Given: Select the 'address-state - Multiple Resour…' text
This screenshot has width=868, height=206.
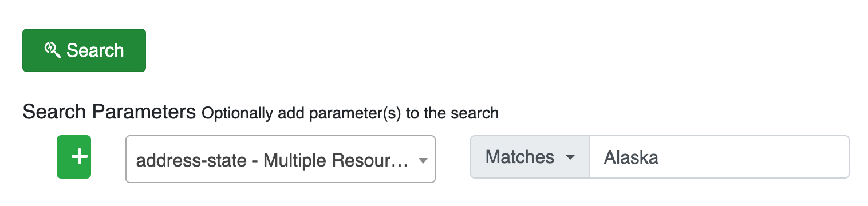Looking at the screenshot, I should tap(272, 160).
